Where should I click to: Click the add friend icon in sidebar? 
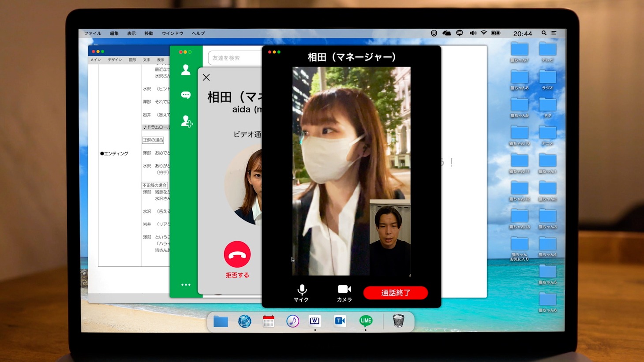(x=186, y=121)
